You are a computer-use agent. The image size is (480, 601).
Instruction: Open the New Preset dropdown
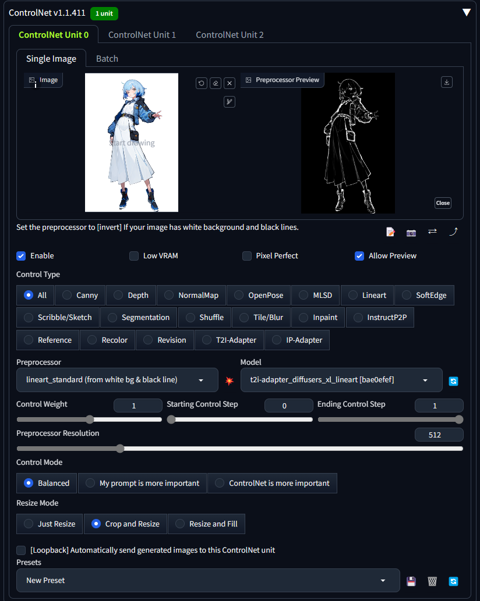point(208,580)
